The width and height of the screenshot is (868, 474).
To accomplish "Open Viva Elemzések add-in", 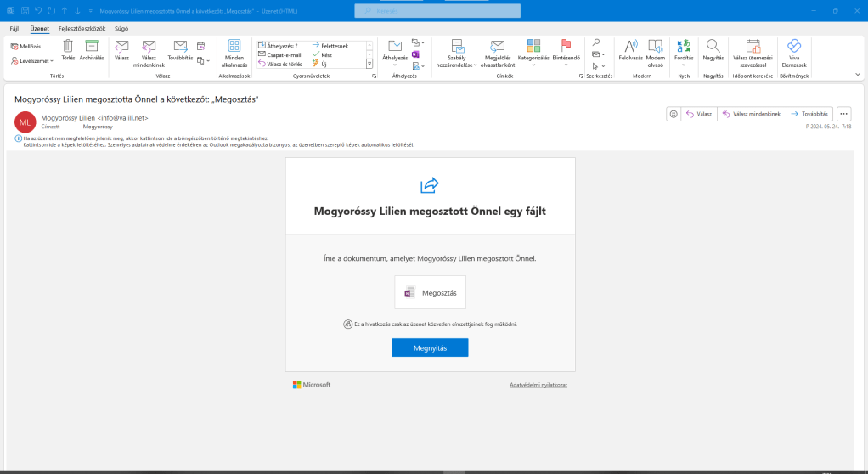I will point(794,47).
